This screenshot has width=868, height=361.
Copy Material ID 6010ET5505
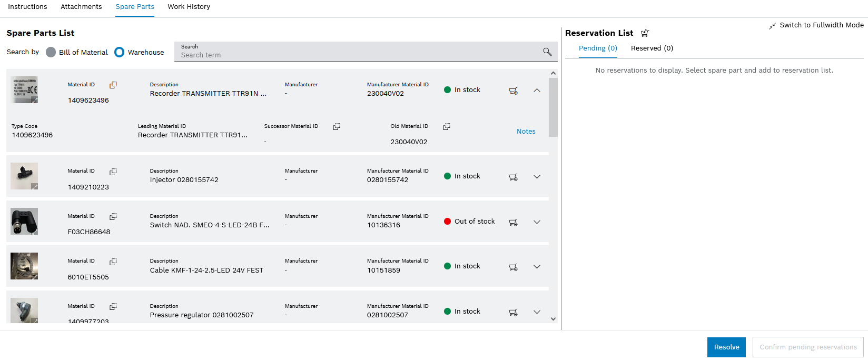(113, 262)
